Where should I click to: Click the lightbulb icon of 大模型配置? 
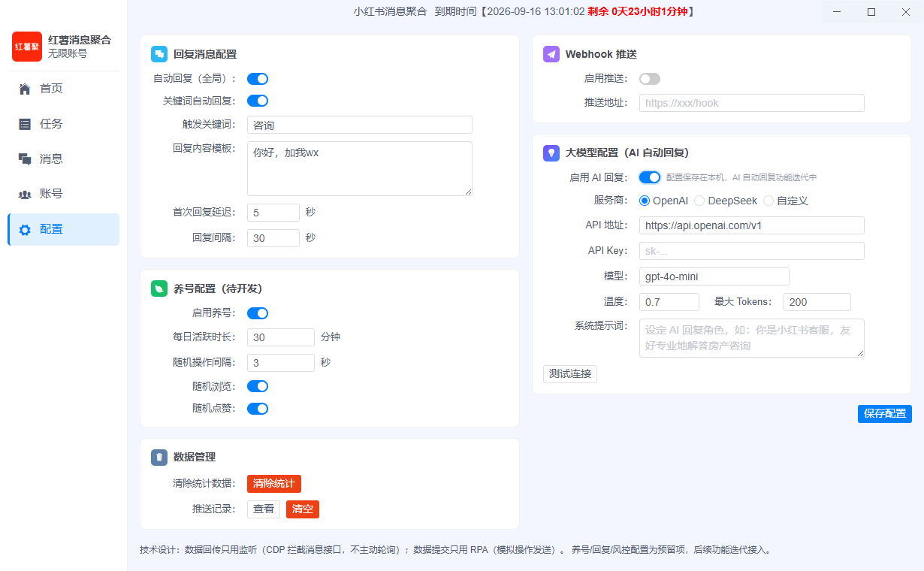pyautogui.click(x=551, y=153)
